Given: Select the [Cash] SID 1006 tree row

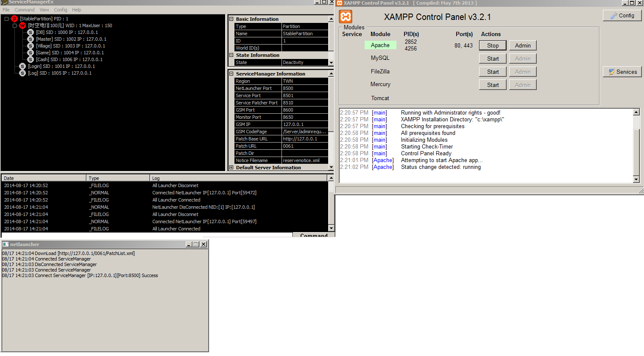Looking at the screenshot, I should tap(69, 59).
